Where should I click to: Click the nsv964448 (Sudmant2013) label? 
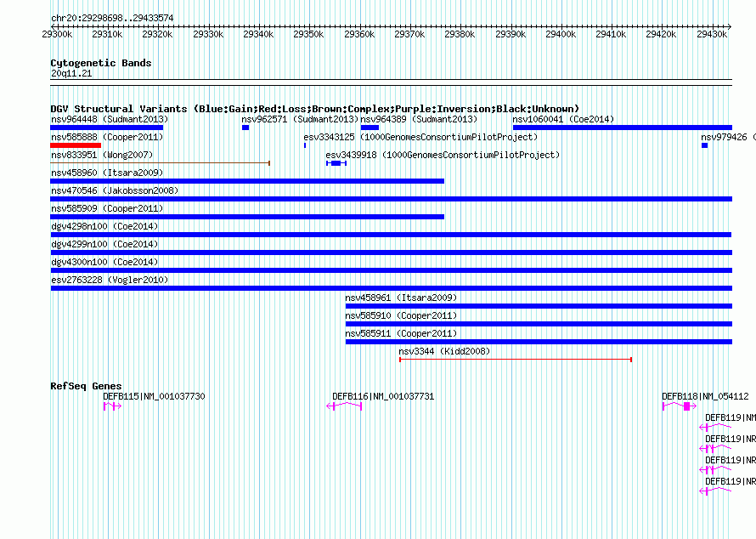[x=110, y=119]
